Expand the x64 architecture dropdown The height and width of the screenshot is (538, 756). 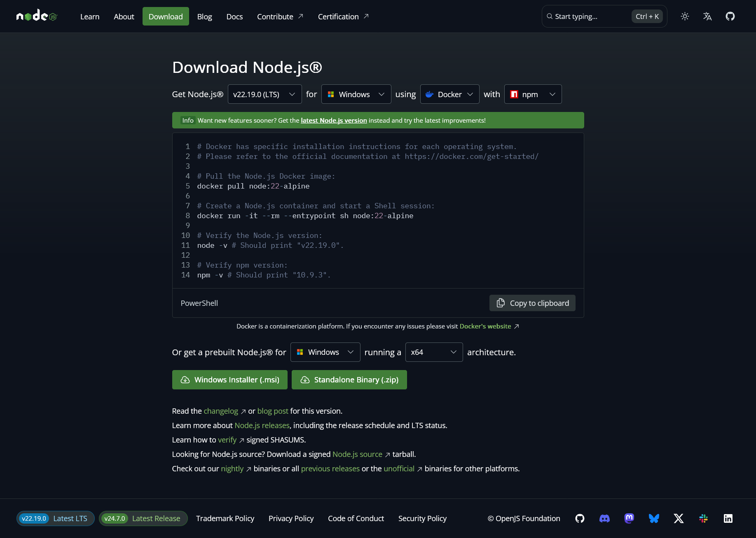434,352
